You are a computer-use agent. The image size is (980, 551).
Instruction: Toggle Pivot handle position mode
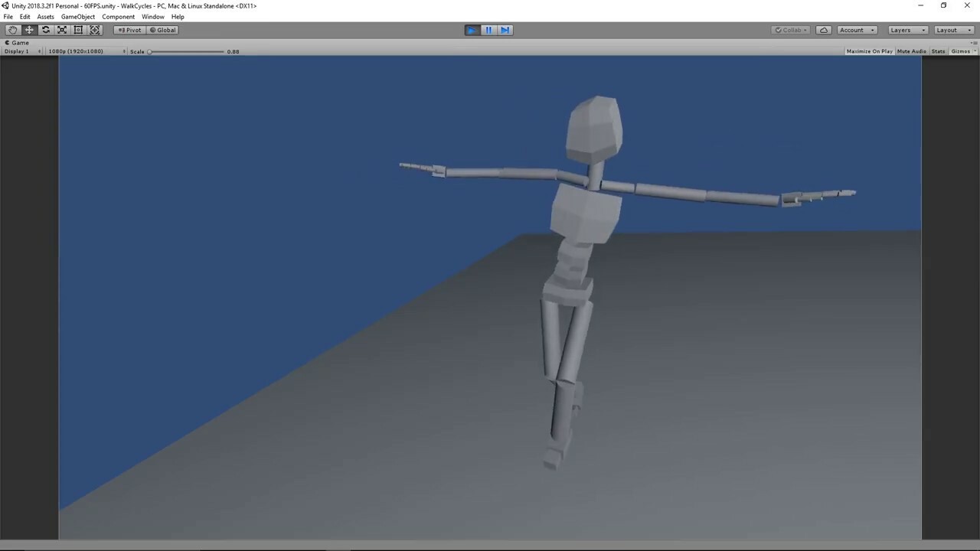click(x=129, y=30)
